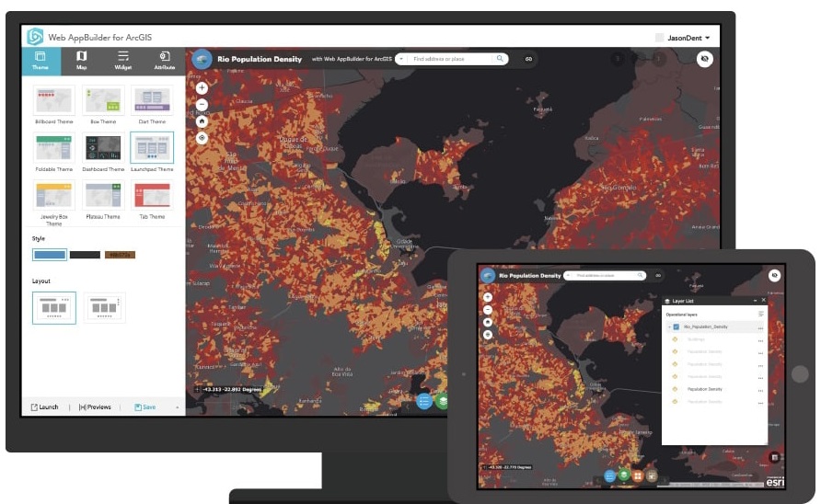Click the My Location button on monitor
Viewport: 821px width, 504px height.
[x=202, y=138]
